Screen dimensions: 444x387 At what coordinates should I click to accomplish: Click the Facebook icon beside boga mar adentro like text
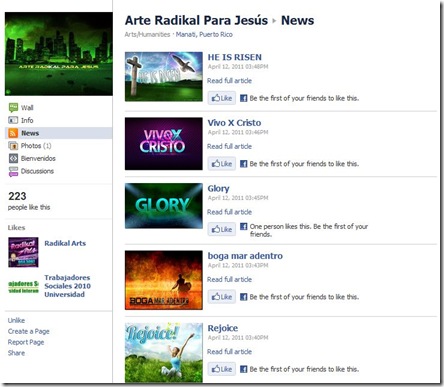click(x=244, y=297)
